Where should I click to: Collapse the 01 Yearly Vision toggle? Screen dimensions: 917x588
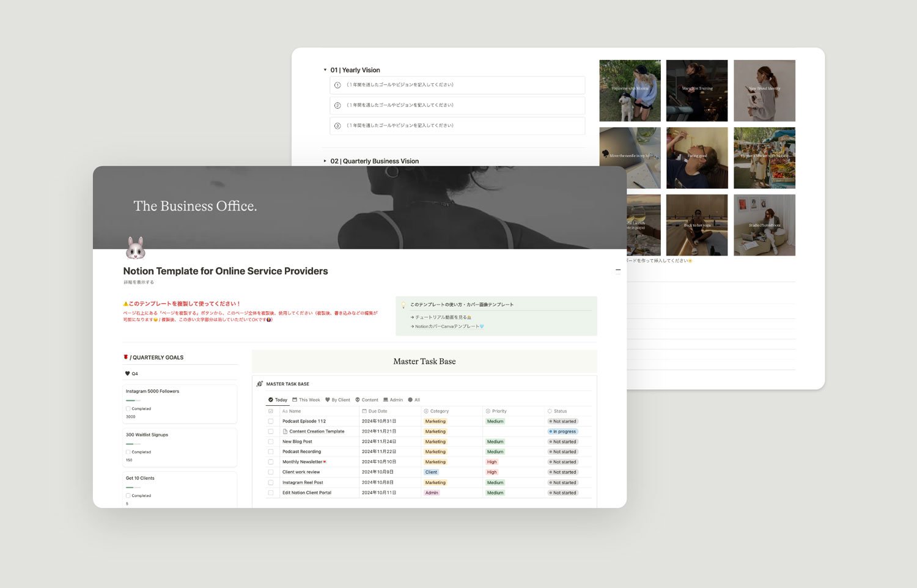click(325, 70)
